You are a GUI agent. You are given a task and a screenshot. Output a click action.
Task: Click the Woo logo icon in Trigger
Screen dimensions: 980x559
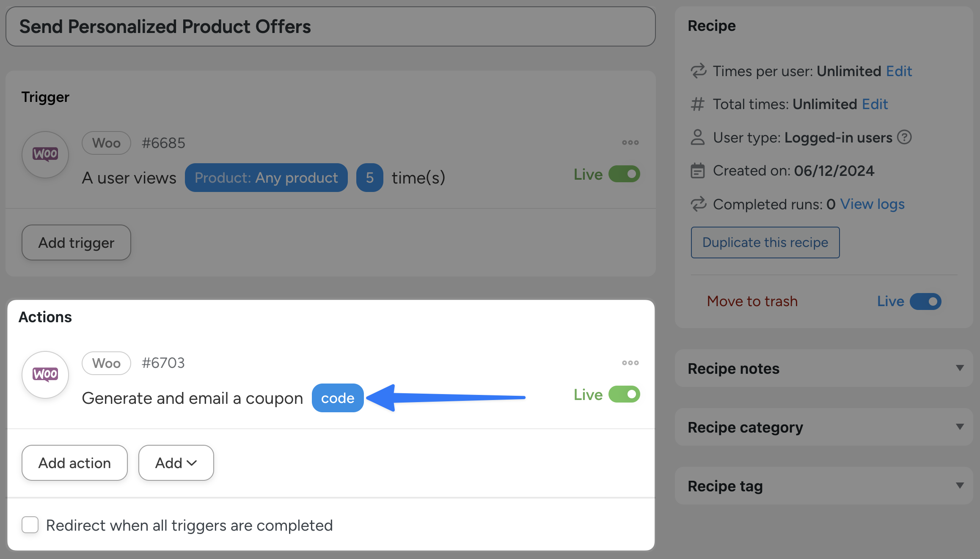tap(45, 154)
